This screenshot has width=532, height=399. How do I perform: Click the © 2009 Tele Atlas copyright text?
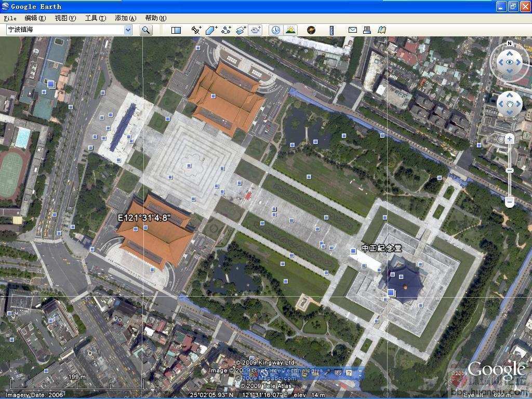click(265, 386)
